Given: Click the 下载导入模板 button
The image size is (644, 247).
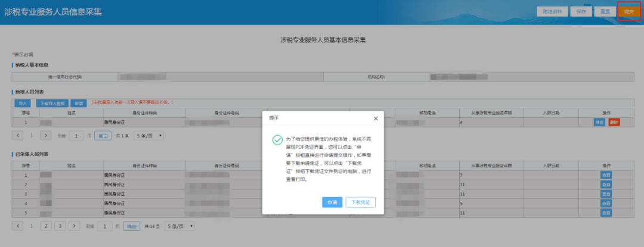Looking at the screenshot, I should tap(52, 103).
